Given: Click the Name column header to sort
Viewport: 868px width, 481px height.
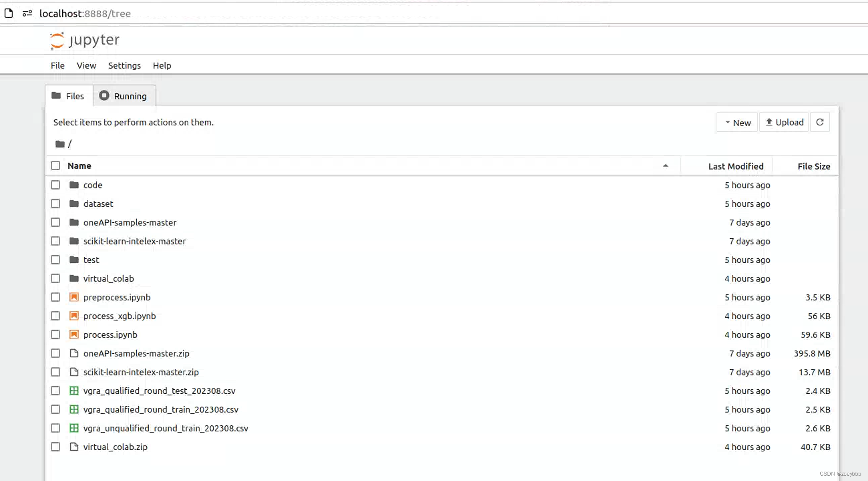Looking at the screenshot, I should 79,166.
